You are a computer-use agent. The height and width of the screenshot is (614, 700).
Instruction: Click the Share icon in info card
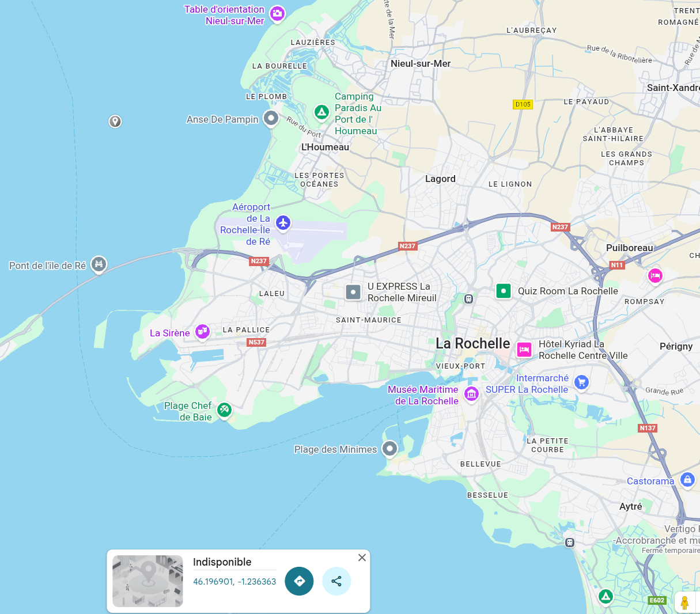tap(336, 581)
